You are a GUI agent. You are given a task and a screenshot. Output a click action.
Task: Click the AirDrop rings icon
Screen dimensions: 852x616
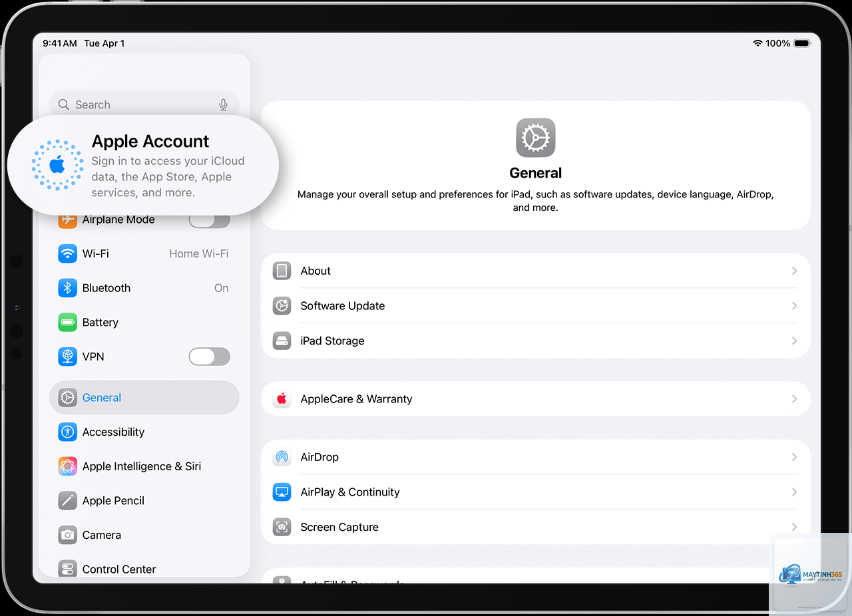(x=282, y=457)
